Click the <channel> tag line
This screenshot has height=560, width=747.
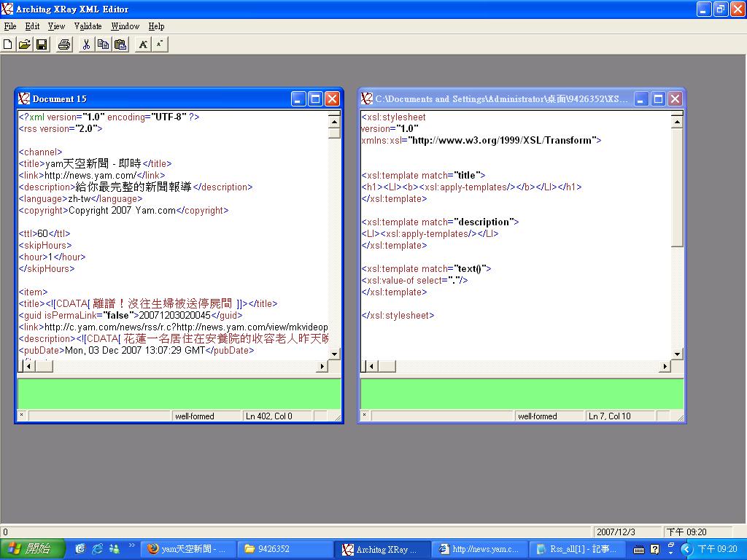tap(41, 152)
